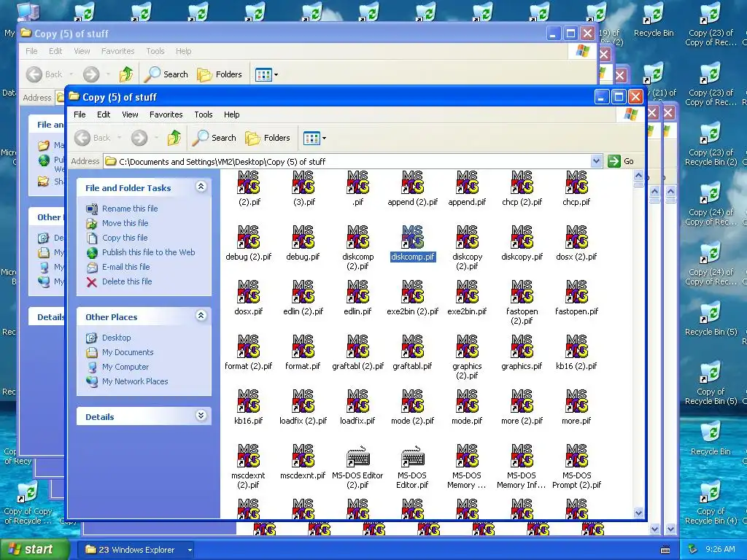
Task: Click E-mail this file link
Action: 125,267
